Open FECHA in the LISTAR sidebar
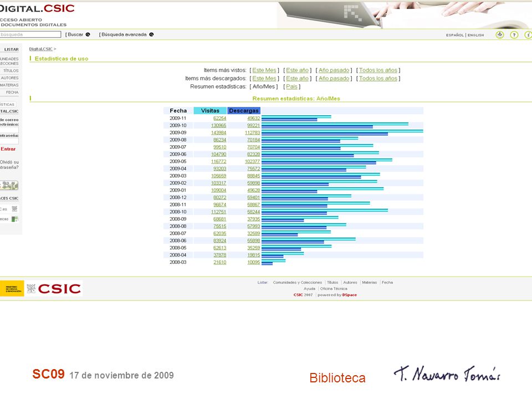 pos(12,93)
